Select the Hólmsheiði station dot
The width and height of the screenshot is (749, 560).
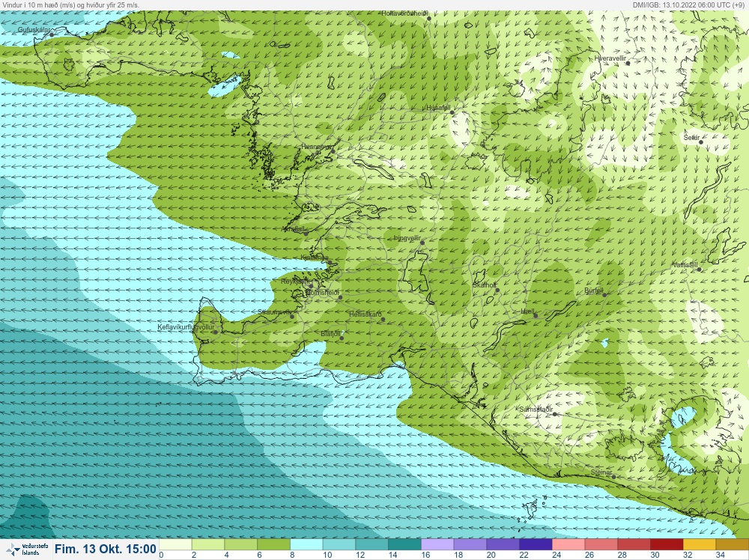coord(340,297)
